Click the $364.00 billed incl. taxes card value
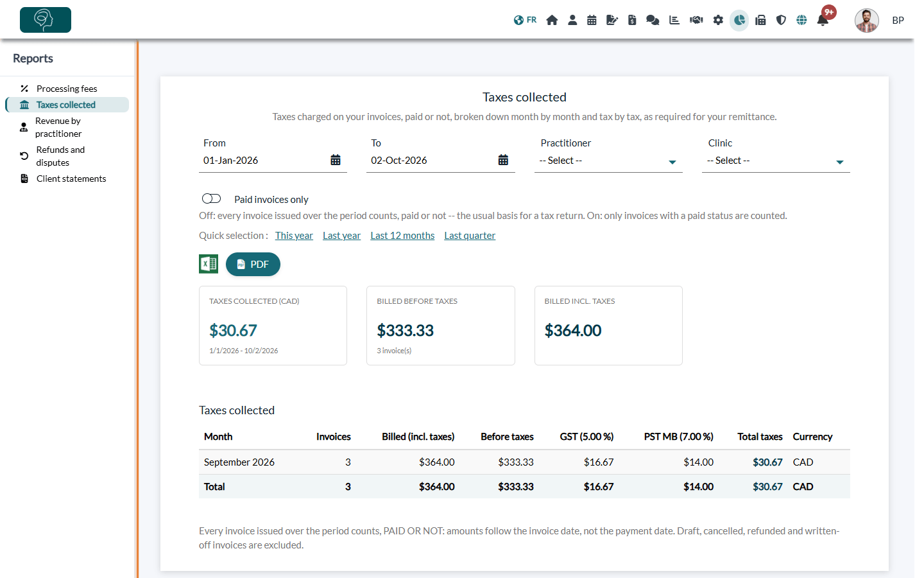This screenshot has width=924, height=578. [x=573, y=330]
